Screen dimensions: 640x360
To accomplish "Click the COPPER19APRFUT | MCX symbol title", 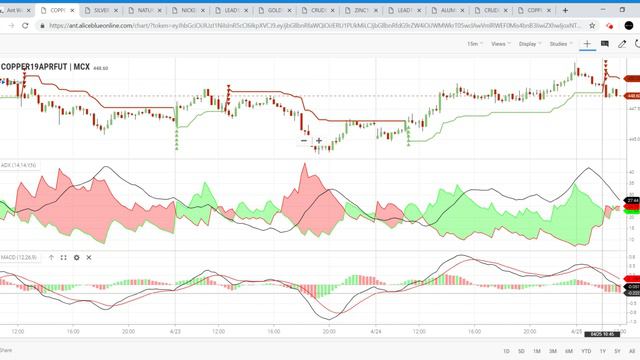I will coord(45,67).
